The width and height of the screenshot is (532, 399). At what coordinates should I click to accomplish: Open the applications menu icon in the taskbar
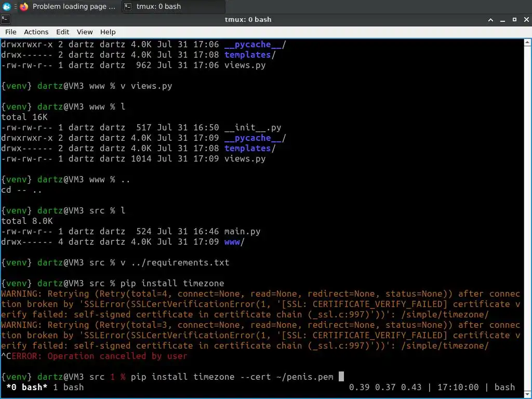pyautogui.click(x=6, y=6)
